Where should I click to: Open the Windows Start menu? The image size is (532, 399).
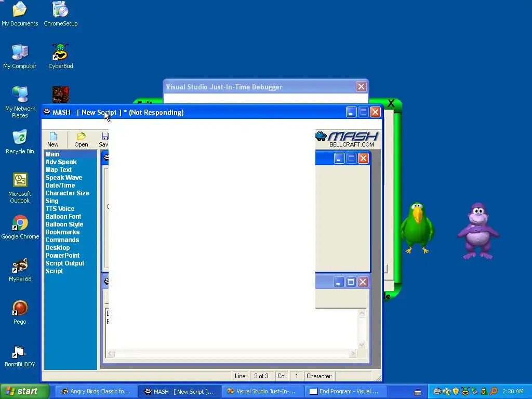click(x=24, y=392)
